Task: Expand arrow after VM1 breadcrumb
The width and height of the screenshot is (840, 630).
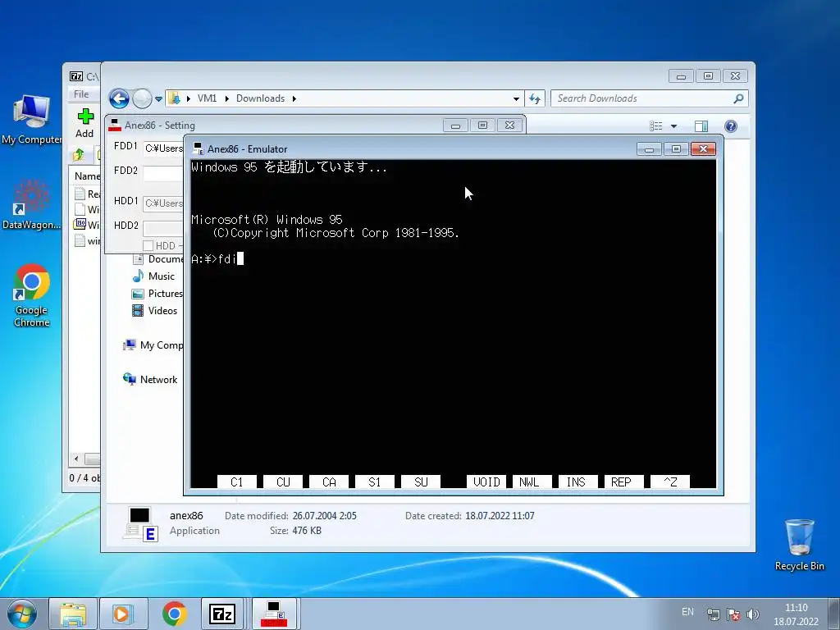Action: point(227,98)
